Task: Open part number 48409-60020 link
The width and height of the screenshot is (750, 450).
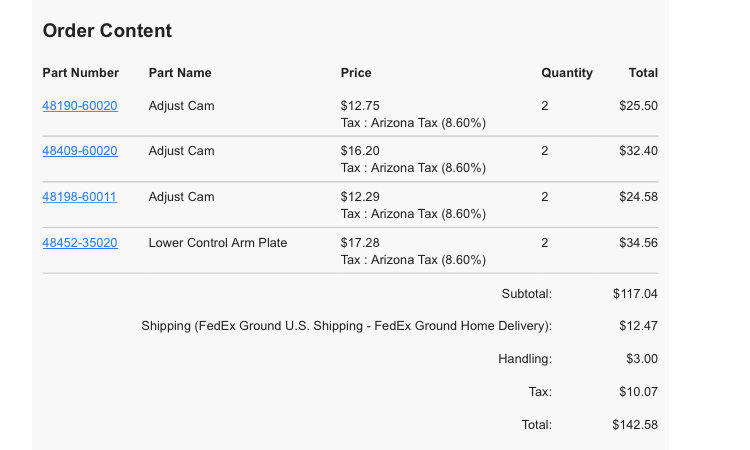Action: [80, 151]
